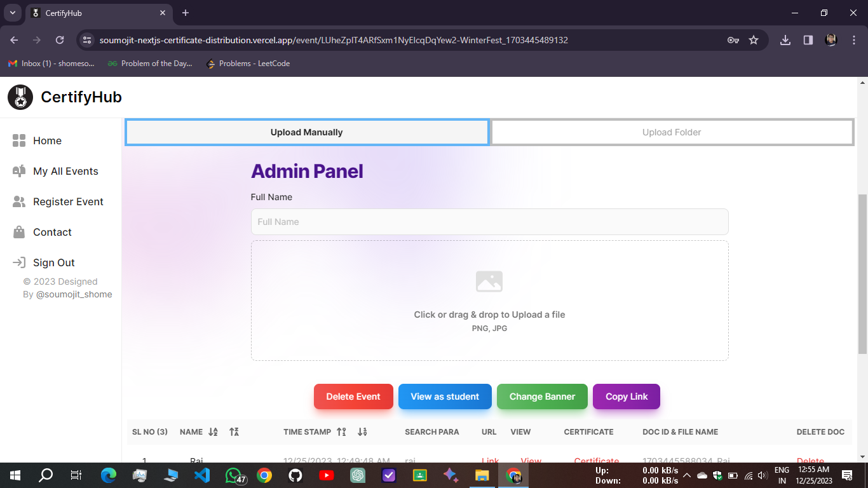
Task: Toggle the browser side panel icon
Action: (808, 40)
